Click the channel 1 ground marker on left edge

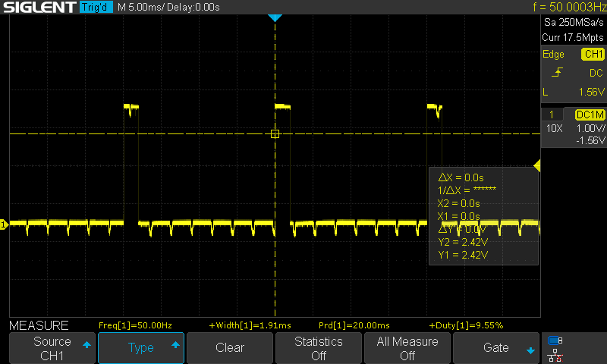(4, 224)
